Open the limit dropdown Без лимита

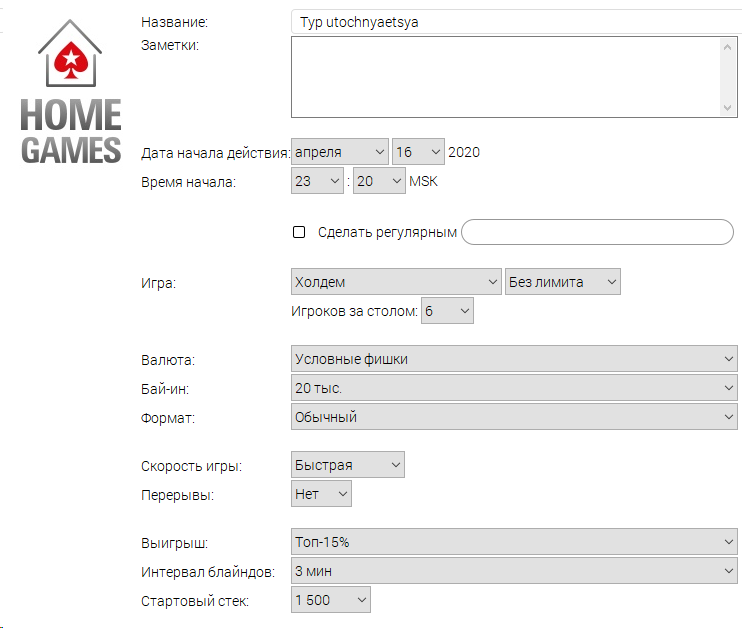[x=563, y=282]
